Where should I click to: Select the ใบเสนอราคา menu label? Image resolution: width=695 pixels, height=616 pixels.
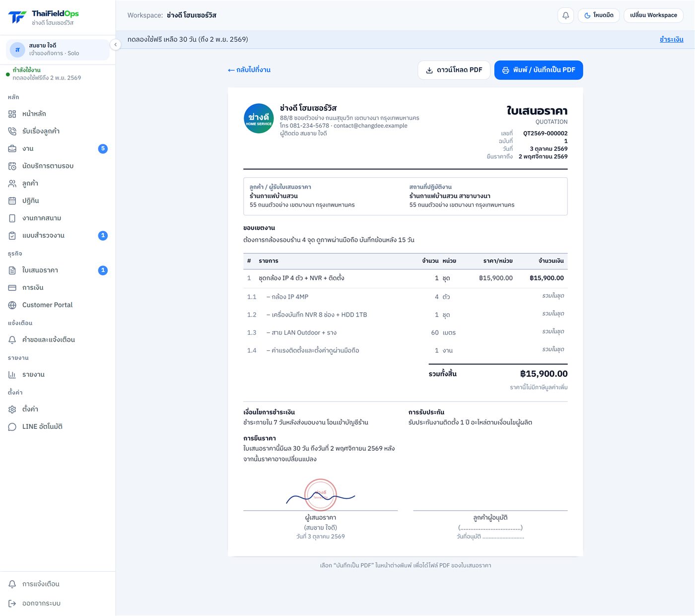point(40,270)
